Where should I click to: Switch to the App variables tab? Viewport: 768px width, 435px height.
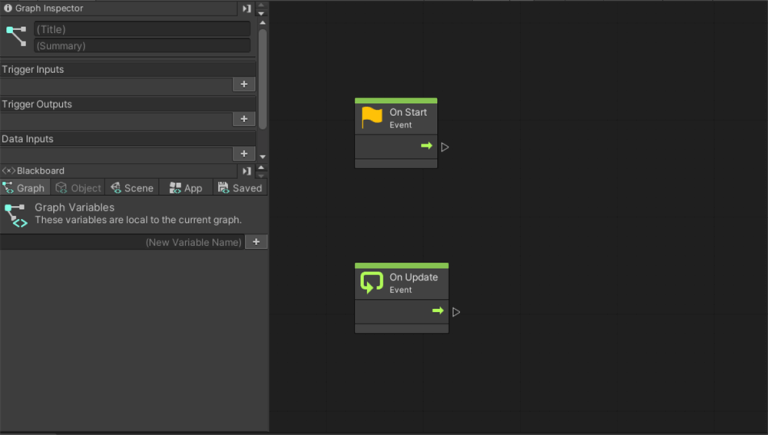click(x=186, y=188)
